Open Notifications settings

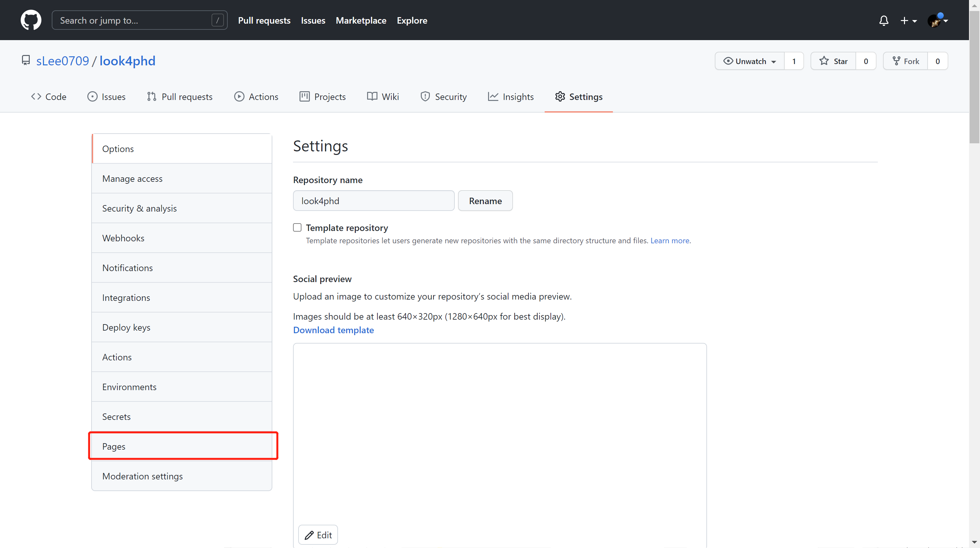tap(182, 268)
